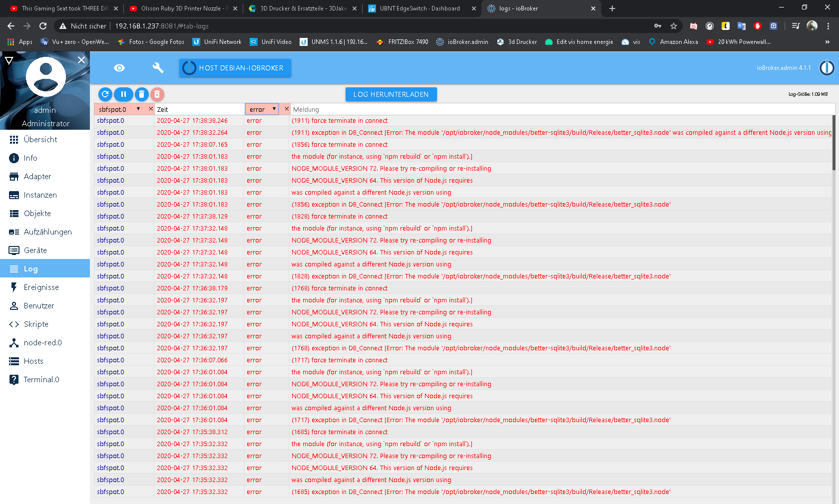Image resolution: width=839 pixels, height=504 pixels.
Task: Click the browser address bar URL
Action: tap(162, 26)
